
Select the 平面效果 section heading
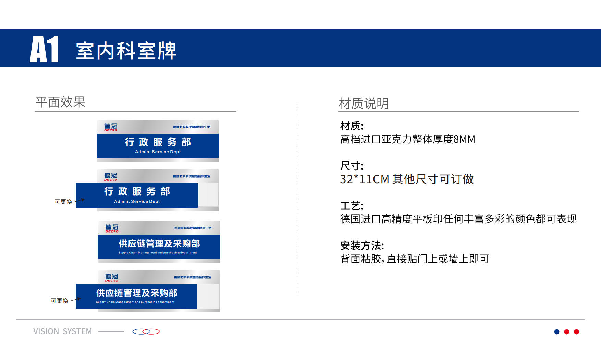tap(60, 102)
